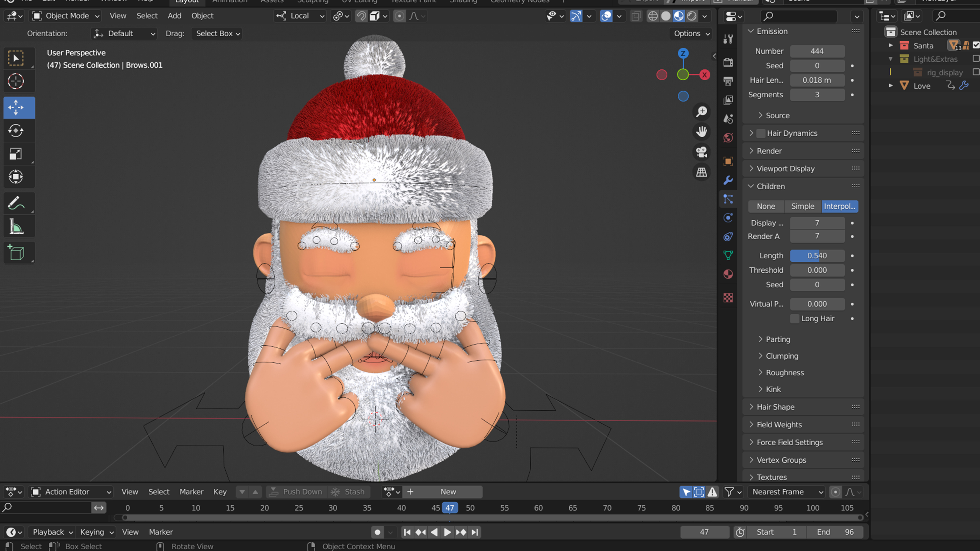Toggle camera view with camera icon
The image size is (980, 551).
(702, 152)
